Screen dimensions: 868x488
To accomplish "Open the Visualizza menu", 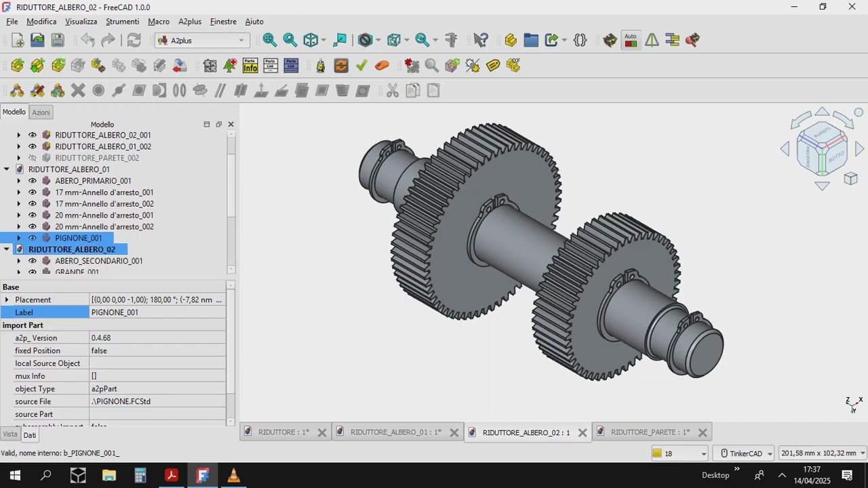I will pyautogui.click(x=81, y=22).
